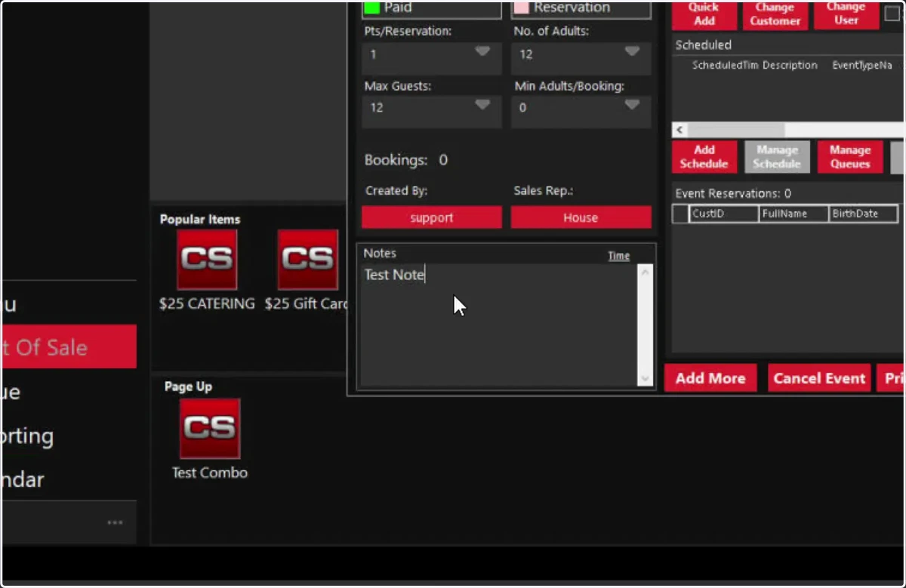The width and height of the screenshot is (906, 588).
Task: Click inside the Notes text area
Action: [498, 325]
